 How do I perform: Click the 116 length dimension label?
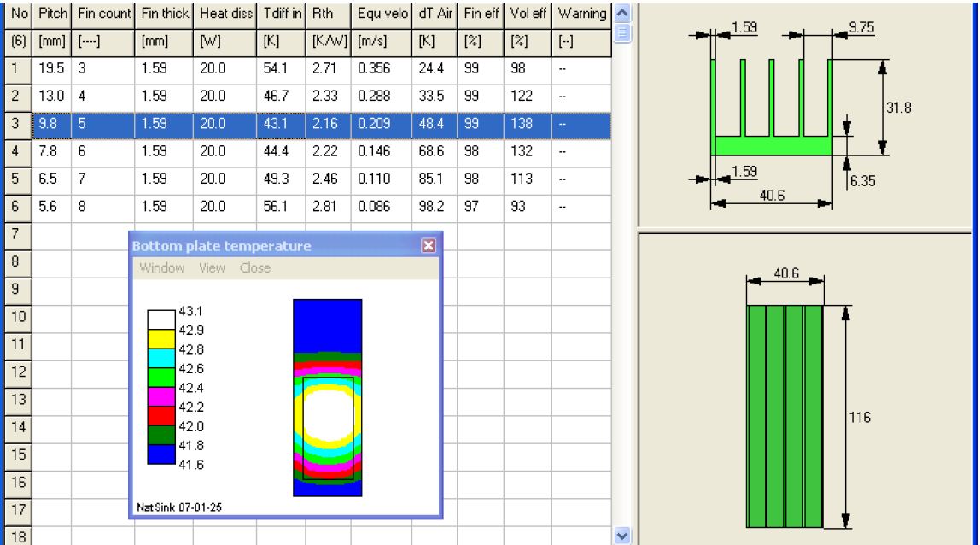pyautogui.click(x=860, y=418)
